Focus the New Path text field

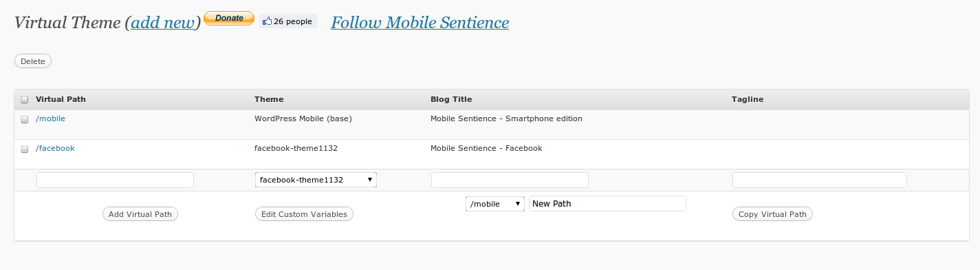pos(607,204)
